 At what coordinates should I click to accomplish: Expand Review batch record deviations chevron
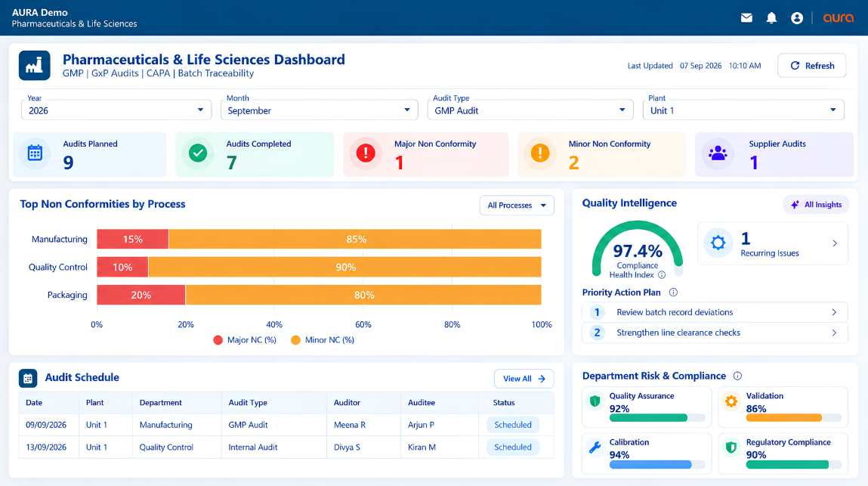pyautogui.click(x=834, y=313)
